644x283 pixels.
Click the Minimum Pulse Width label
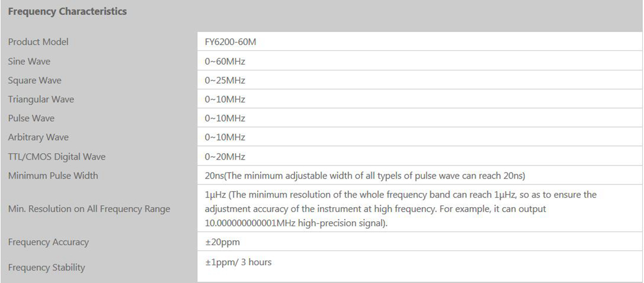click(53, 176)
